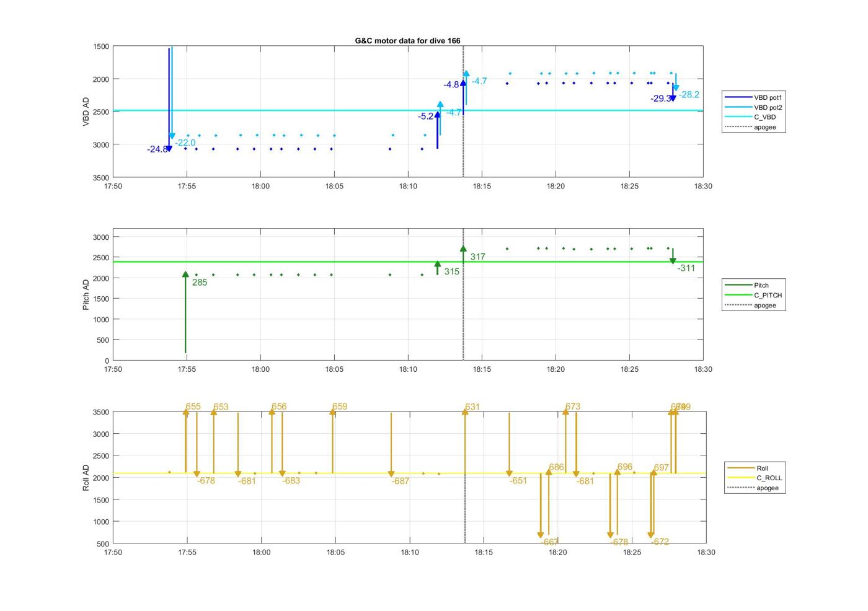Click the 655 roll annotation
868x611 pixels.
click(x=193, y=407)
